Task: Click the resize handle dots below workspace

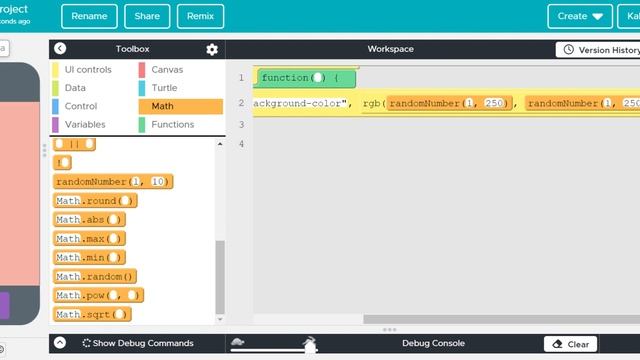Action: click(389, 329)
